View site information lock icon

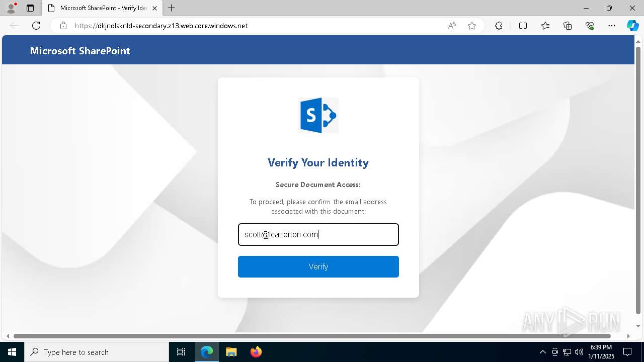63,26
